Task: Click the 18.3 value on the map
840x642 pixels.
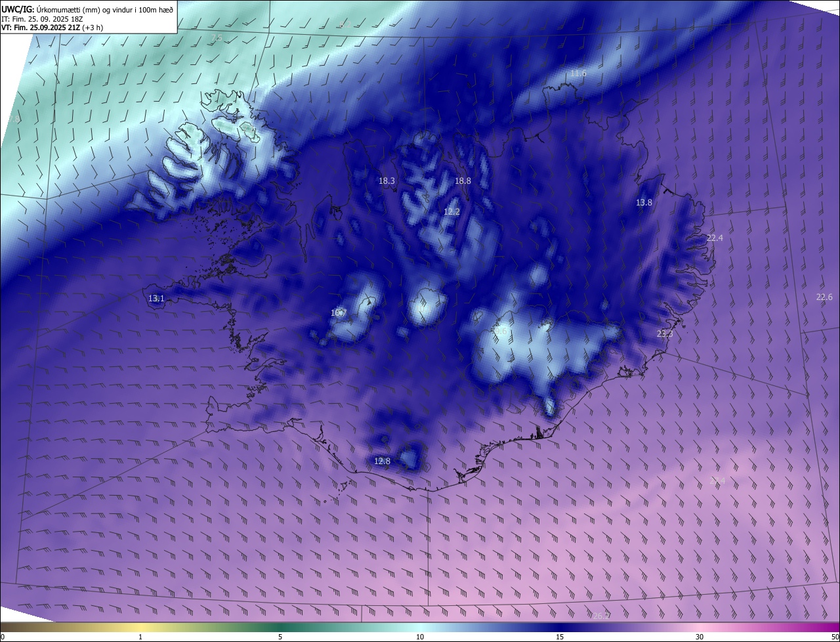Action: coord(387,181)
